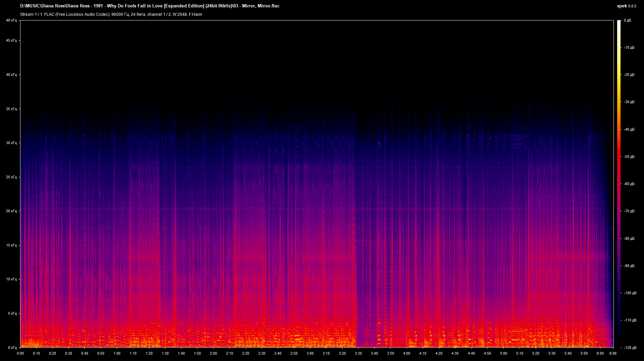Click the file path title text
This screenshot has height=361, width=644.
pyautogui.click(x=150, y=6)
